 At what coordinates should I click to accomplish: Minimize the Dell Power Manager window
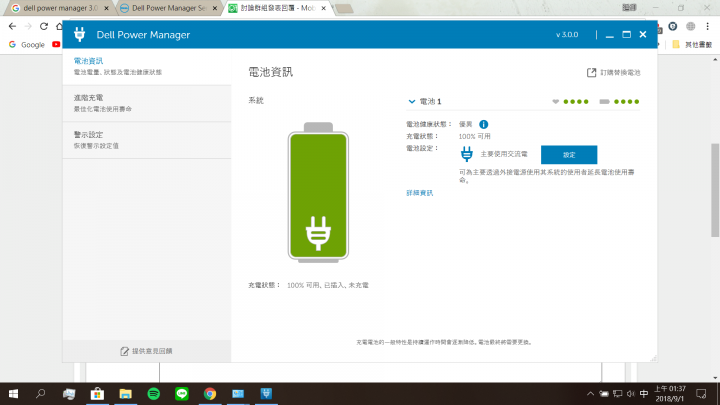coord(610,35)
